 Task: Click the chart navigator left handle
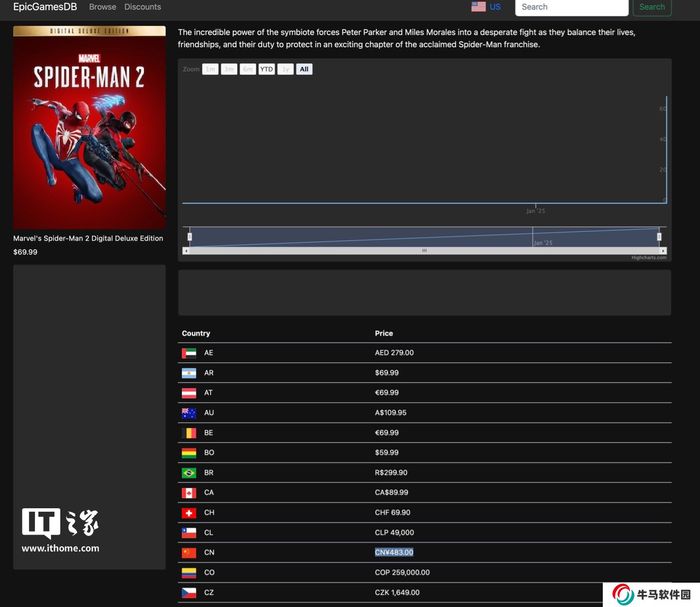point(190,237)
